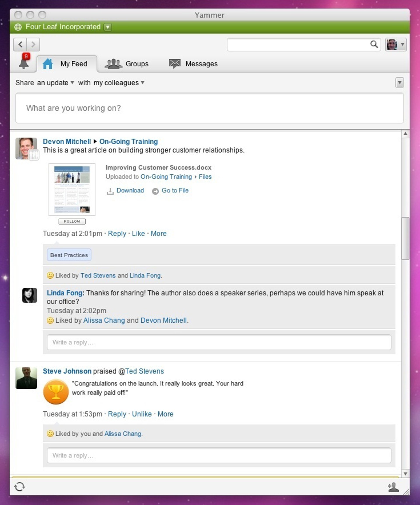Expand the 'an update' type dropdown
This screenshot has width=420, height=505.
point(56,83)
